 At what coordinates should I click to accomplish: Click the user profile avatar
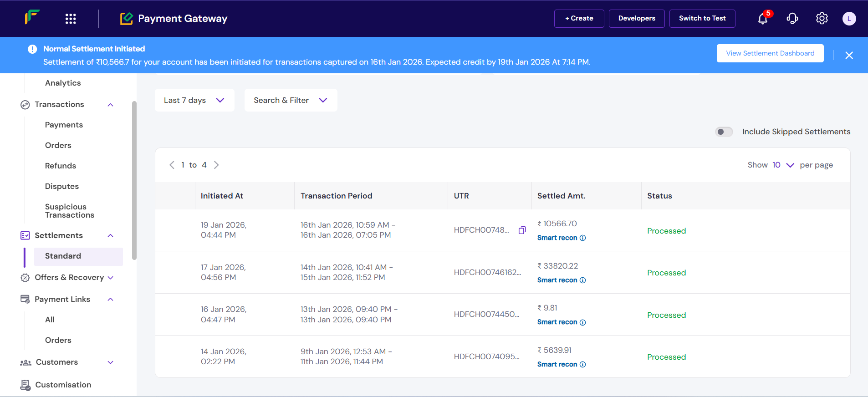[849, 19]
